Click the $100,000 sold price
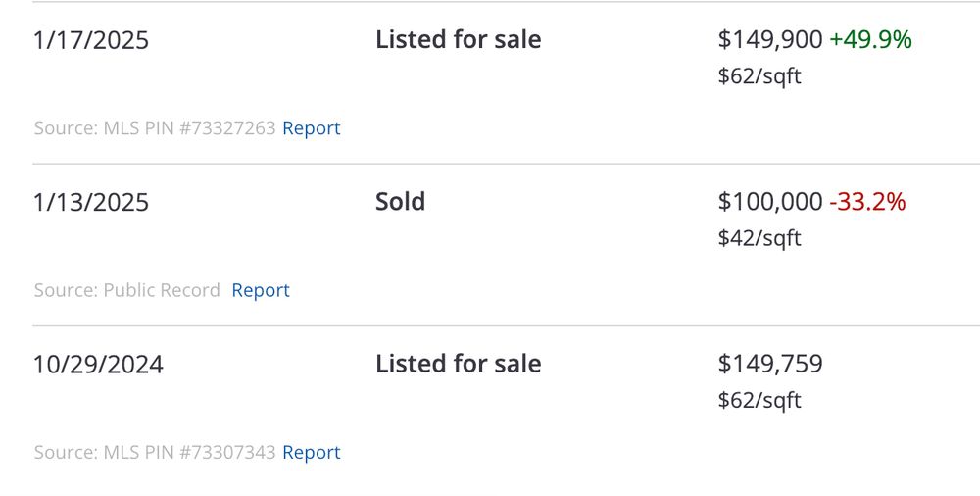Screen dimensions: 980x496 pos(770,202)
